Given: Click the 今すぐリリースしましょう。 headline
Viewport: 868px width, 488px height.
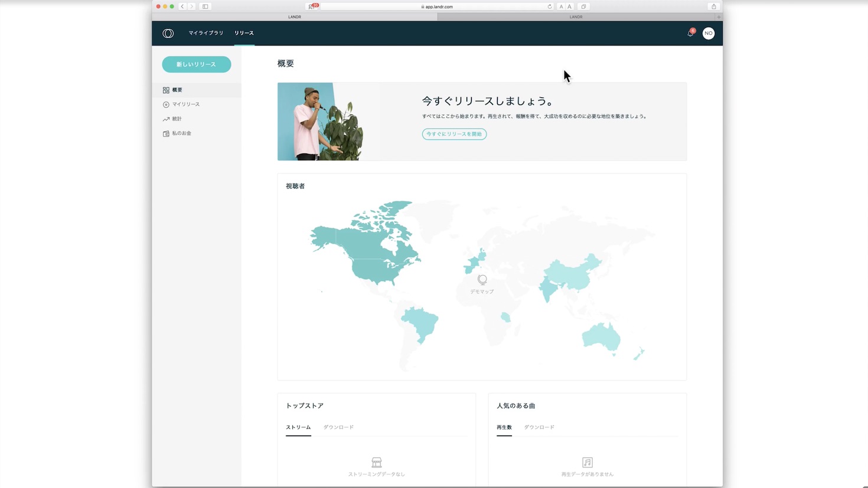Looking at the screenshot, I should 488,101.
